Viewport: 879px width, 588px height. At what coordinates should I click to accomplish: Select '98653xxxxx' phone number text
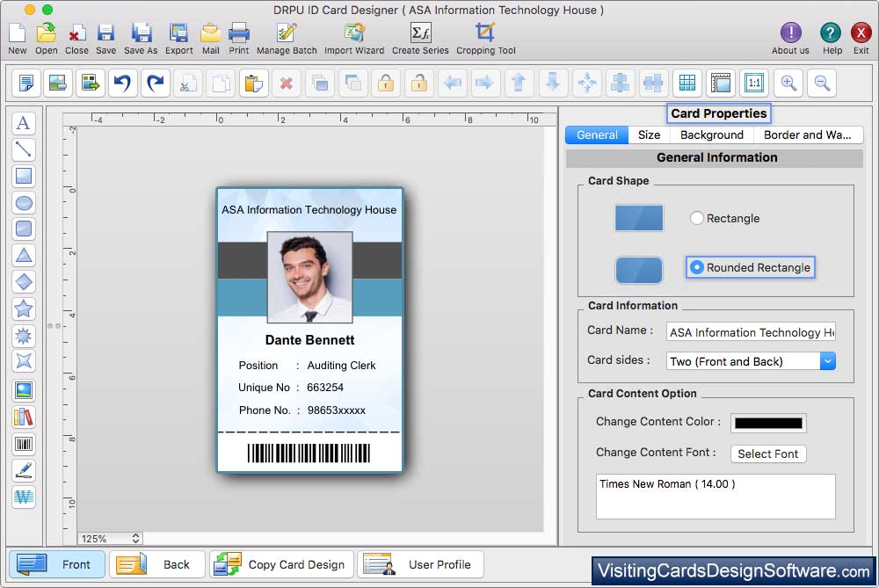(337, 410)
